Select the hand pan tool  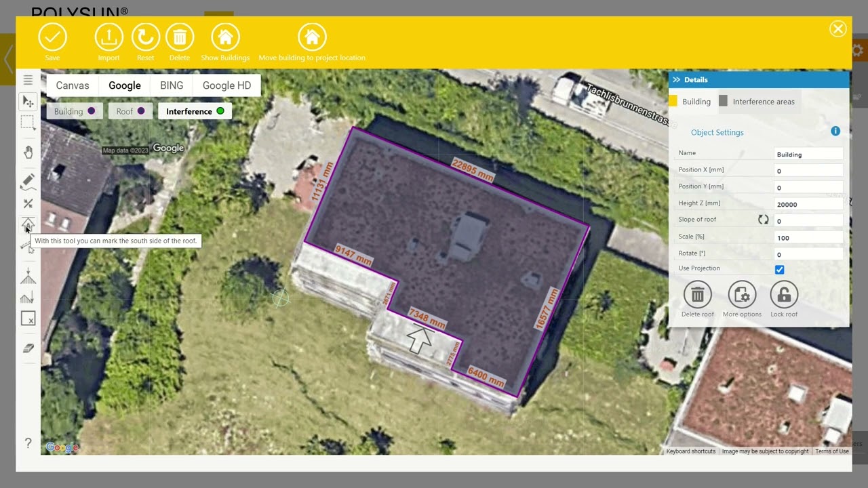[28, 152]
